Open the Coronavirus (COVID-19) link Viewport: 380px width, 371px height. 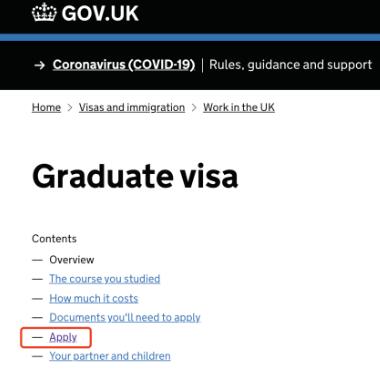tap(124, 65)
